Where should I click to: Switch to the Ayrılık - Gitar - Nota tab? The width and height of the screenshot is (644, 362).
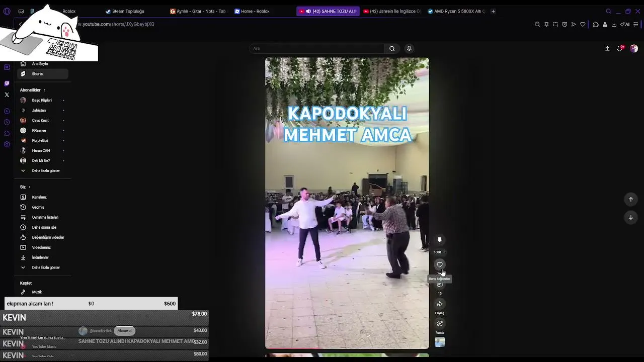point(199,11)
